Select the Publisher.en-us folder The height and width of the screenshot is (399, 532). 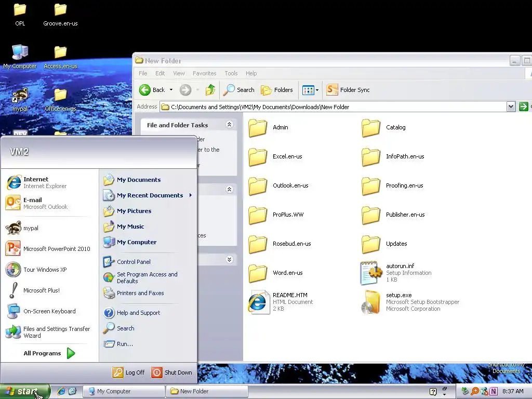click(393, 215)
